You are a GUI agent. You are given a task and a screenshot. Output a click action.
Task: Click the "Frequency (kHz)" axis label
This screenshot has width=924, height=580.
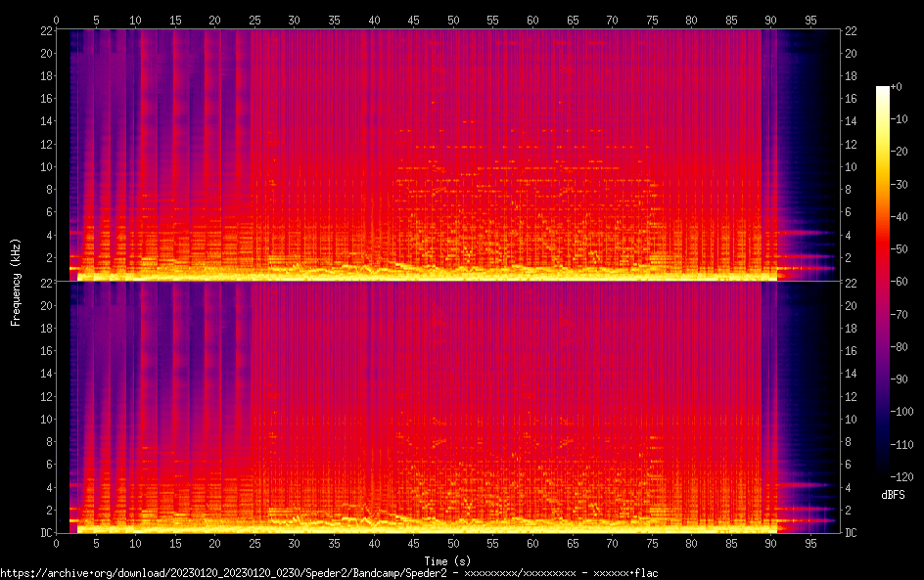16,282
